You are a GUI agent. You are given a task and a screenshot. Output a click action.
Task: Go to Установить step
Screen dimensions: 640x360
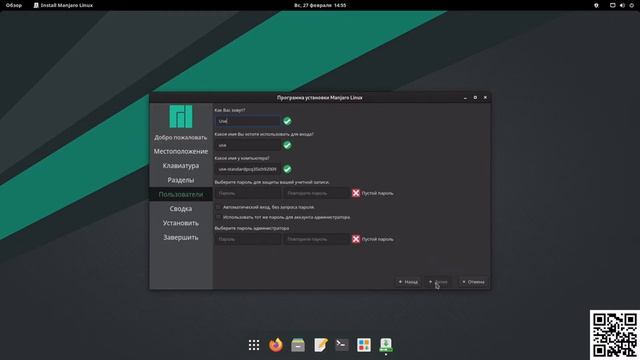181,223
